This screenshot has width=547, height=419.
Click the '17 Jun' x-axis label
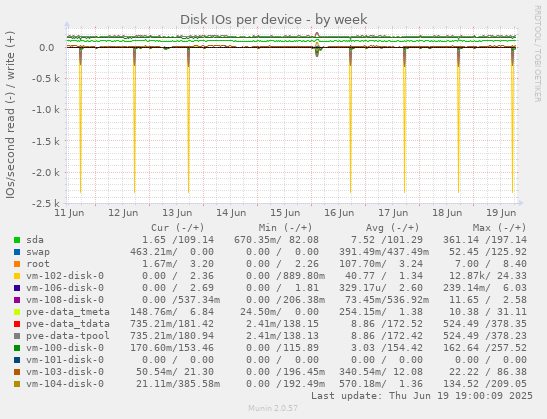point(394,212)
